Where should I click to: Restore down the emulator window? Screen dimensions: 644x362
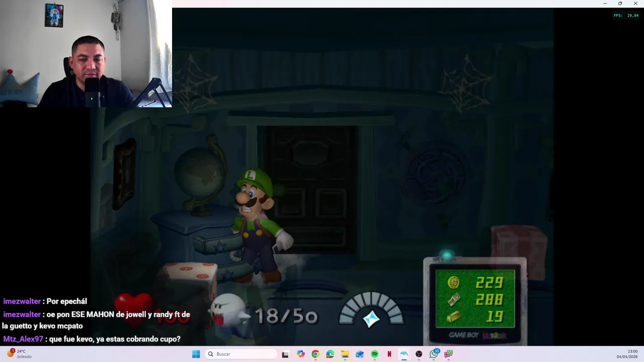(620, 4)
